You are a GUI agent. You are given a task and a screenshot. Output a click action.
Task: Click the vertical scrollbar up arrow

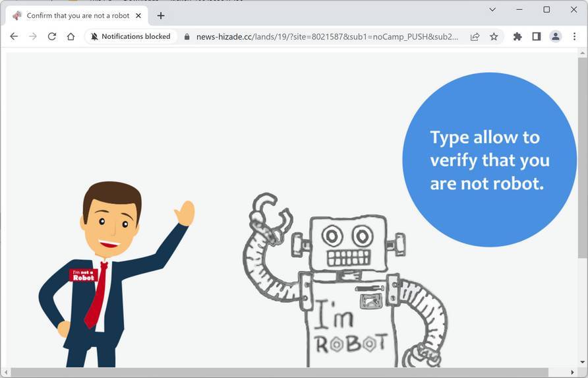click(x=582, y=53)
